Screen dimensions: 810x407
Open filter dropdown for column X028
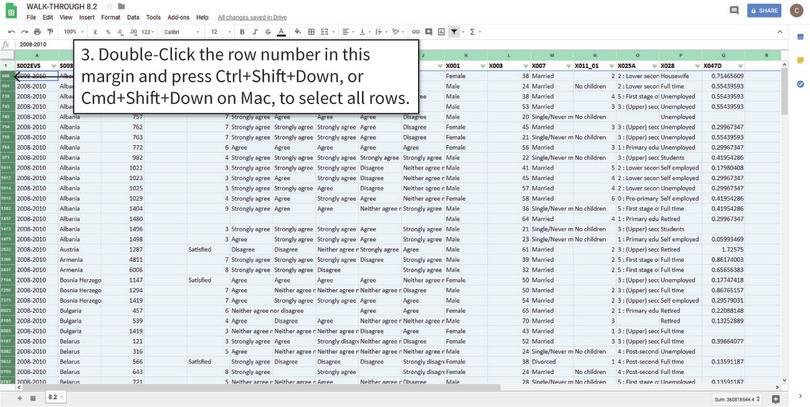click(697, 66)
